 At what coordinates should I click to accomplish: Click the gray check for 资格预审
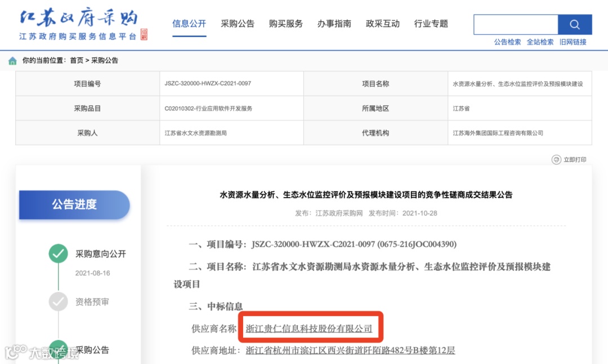click(58, 302)
